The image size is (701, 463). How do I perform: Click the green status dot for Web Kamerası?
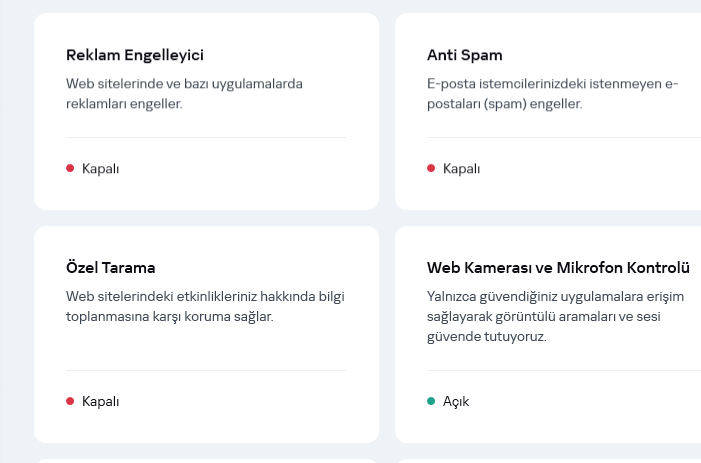[431, 402]
